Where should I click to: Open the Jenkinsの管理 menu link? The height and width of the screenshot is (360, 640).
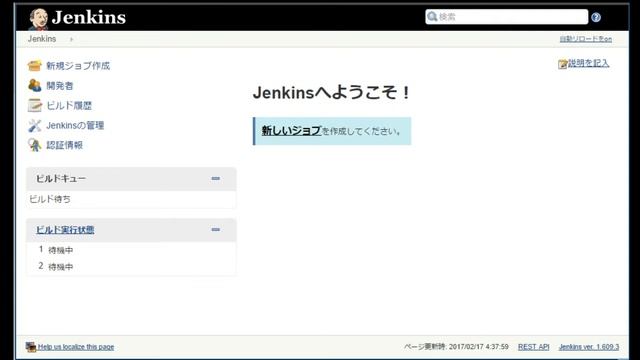tap(75, 125)
